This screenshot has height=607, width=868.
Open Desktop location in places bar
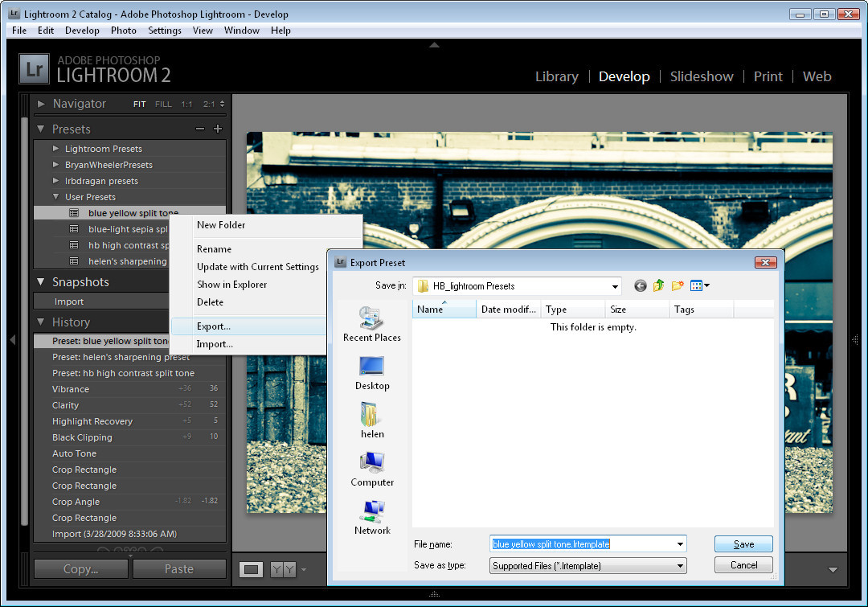[372, 373]
